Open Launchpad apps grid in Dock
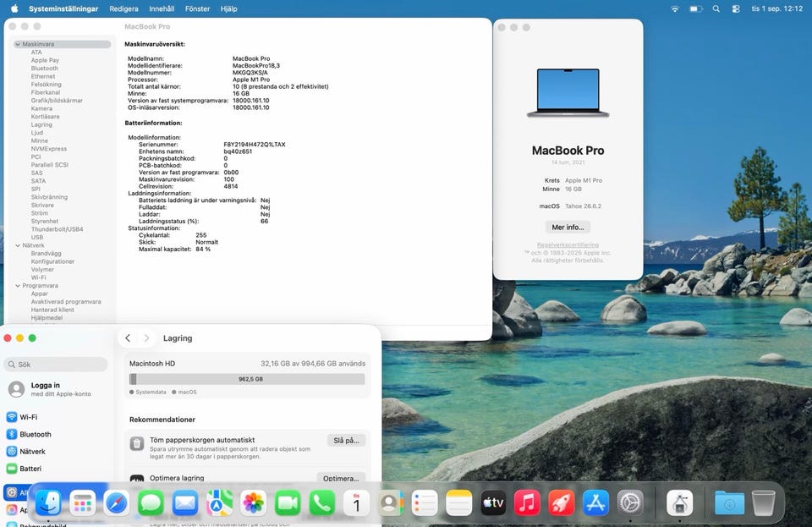This screenshot has width=812, height=527. click(x=82, y=502)
